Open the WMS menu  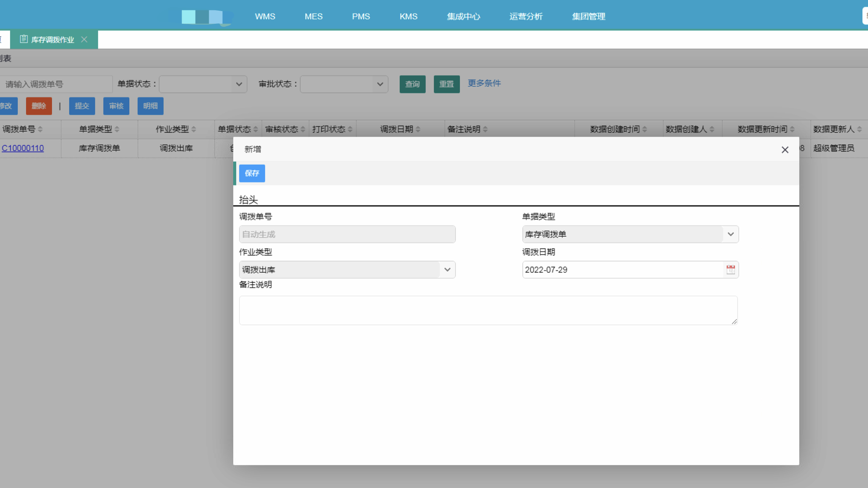coord(265,17)
